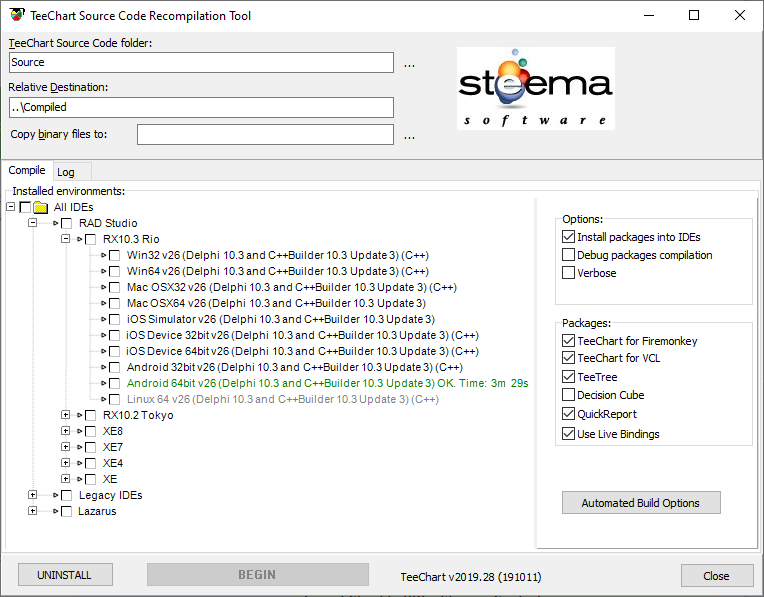764x597 pixels.
Task: Select the Win32 v26 row text
Action: [278, 255]
